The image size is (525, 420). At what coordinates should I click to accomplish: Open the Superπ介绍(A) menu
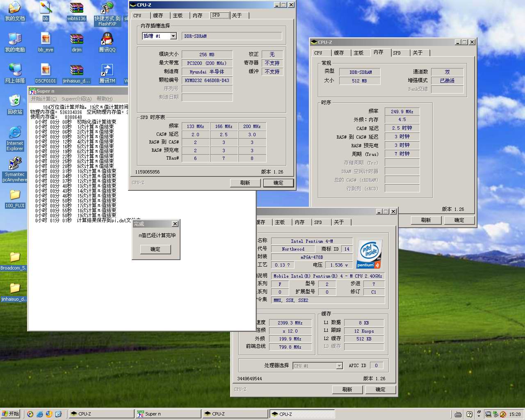tap(77, 99)
